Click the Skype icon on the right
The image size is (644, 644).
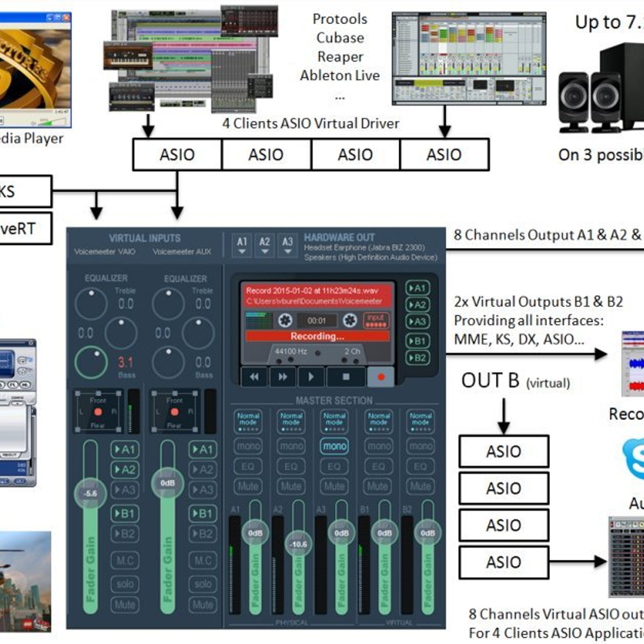pos(634,459)
